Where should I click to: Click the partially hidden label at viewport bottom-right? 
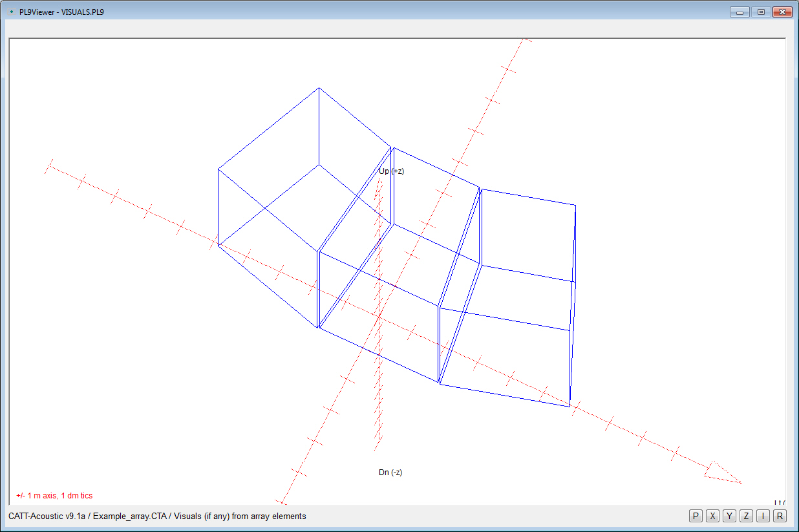coord(779,502)
